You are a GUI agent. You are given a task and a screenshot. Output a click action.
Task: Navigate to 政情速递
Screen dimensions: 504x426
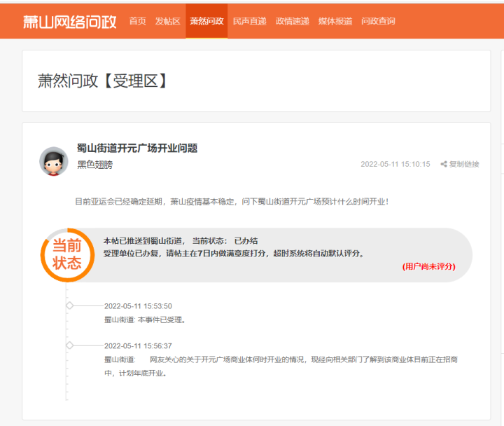click(293, 21)
